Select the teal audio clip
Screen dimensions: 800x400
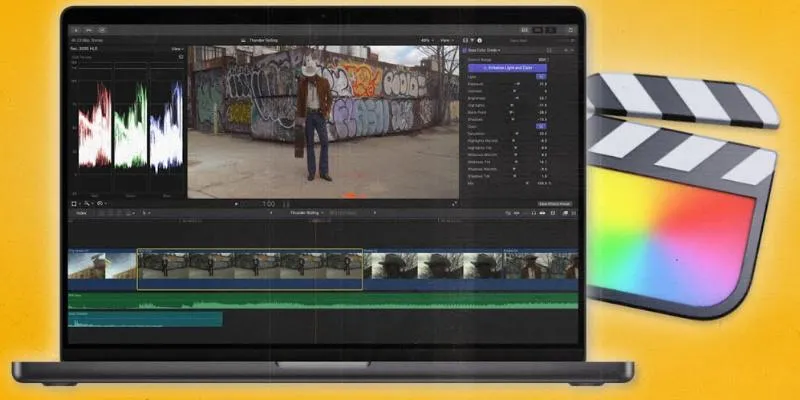[x=145, y=319]
